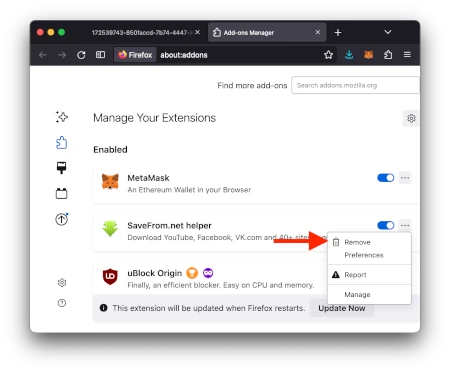Open Firefox settings gear in sidebar
Viewport: 450px width, 372px height.
[x=62, y=283]
